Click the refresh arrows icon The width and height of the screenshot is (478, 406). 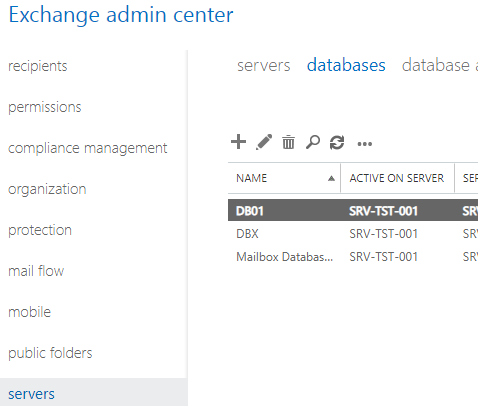337,143
